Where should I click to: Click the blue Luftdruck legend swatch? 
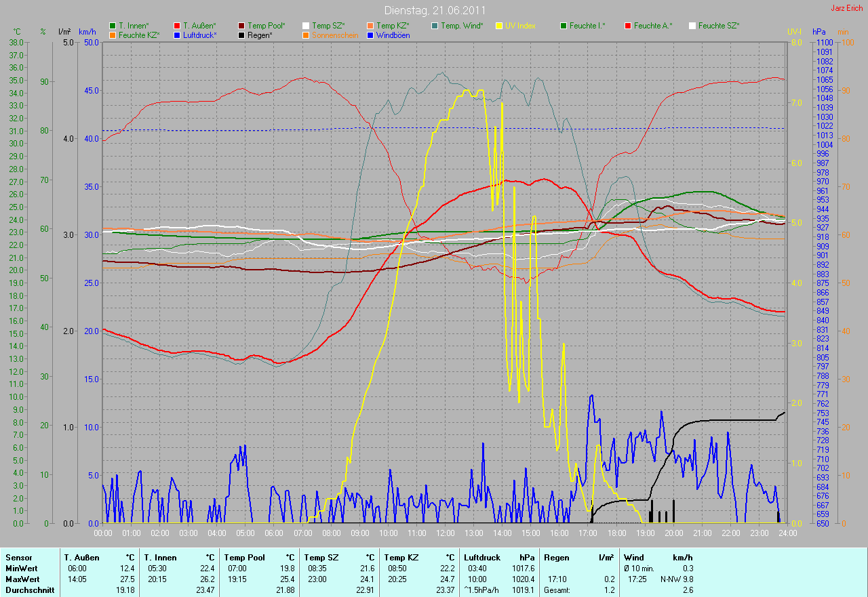tap(177, 35)
